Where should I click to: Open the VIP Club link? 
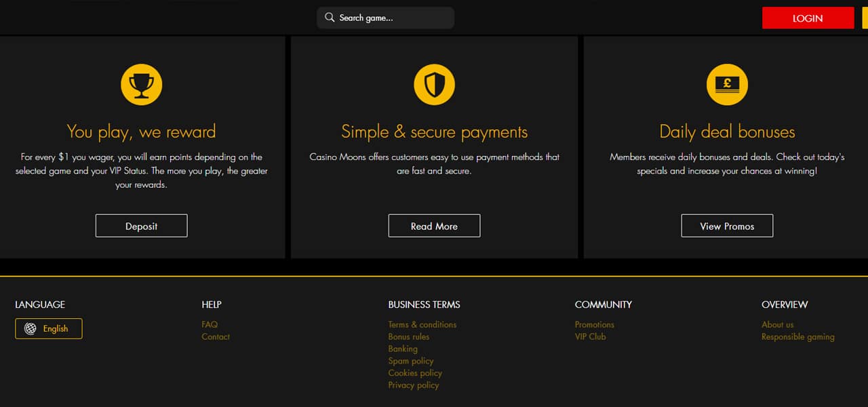(x=591, y=336)
